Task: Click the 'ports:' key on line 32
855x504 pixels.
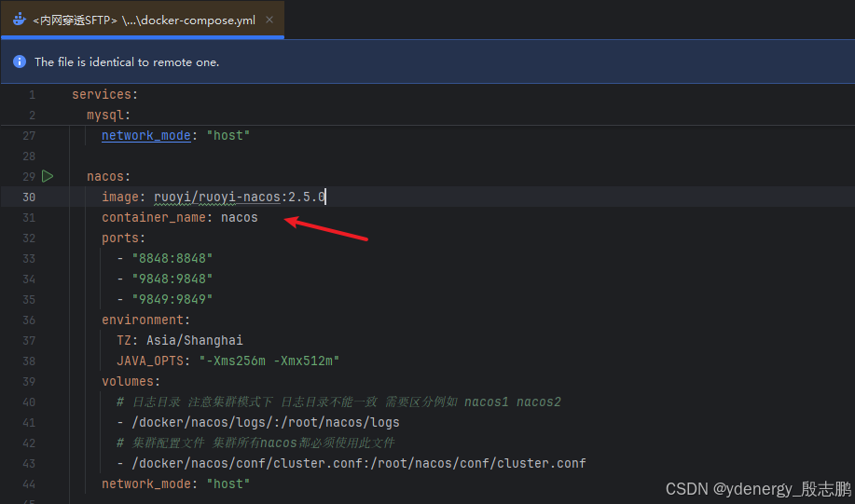Action: [123, 238]
